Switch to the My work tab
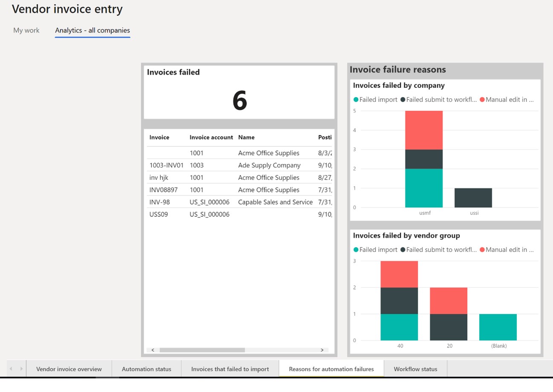 coord(26,30)
